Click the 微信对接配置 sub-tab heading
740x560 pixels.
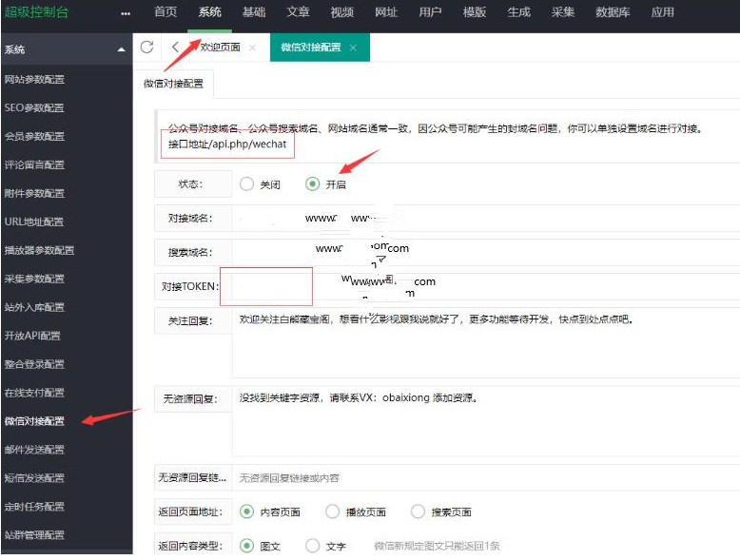click(x=173, y=84)
